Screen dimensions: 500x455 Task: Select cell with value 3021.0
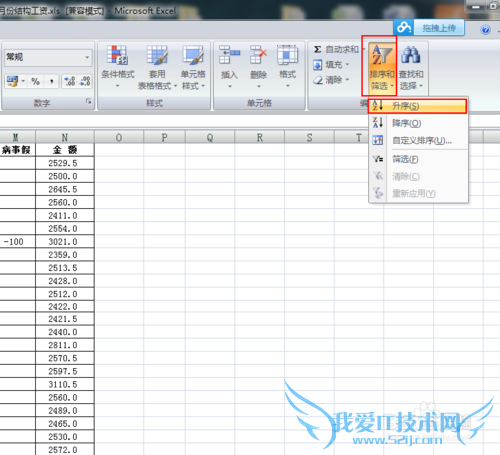coord(65,242)
